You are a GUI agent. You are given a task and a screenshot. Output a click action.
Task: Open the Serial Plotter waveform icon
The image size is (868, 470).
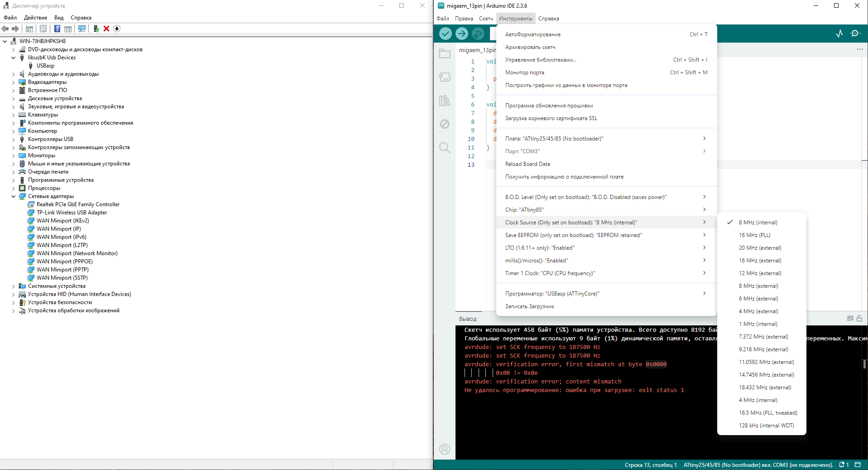point(839,34)
